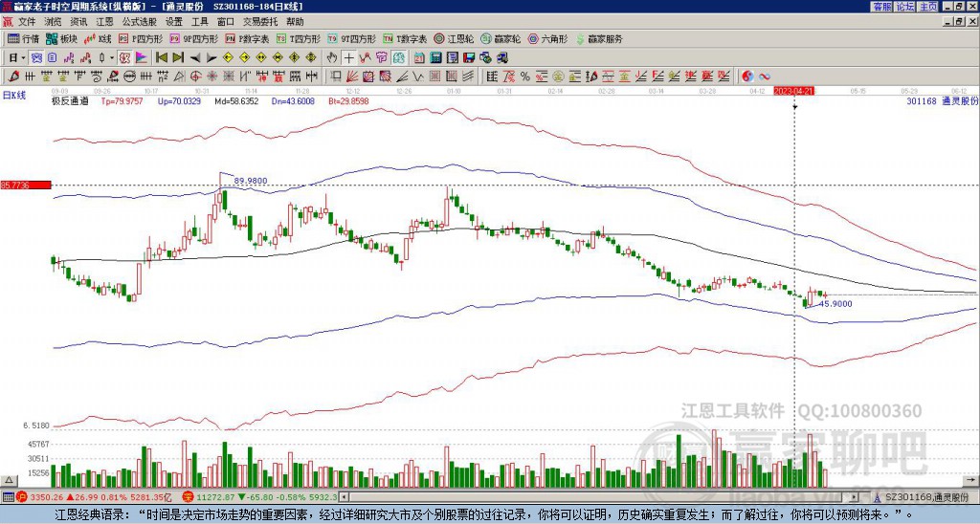The height and width of the screenshot is (524, 980).
Task: Open the 交易委托 menu
Action: click(260, 22)
